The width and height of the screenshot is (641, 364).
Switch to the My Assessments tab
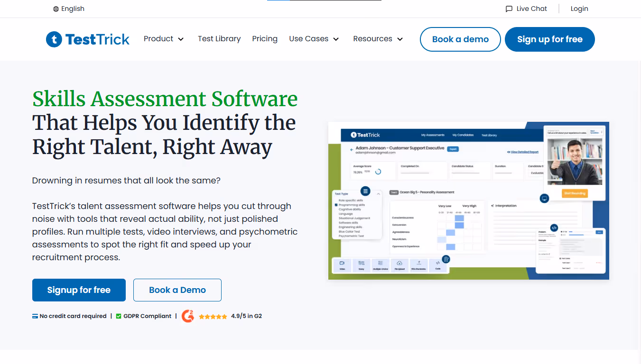(433, 135)
